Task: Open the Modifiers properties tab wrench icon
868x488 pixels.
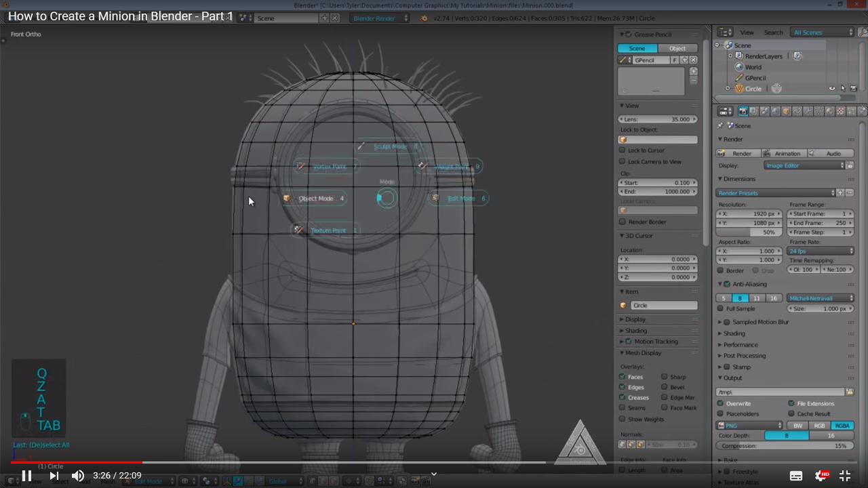Action: pyautogui.click(x=808, y=111)
